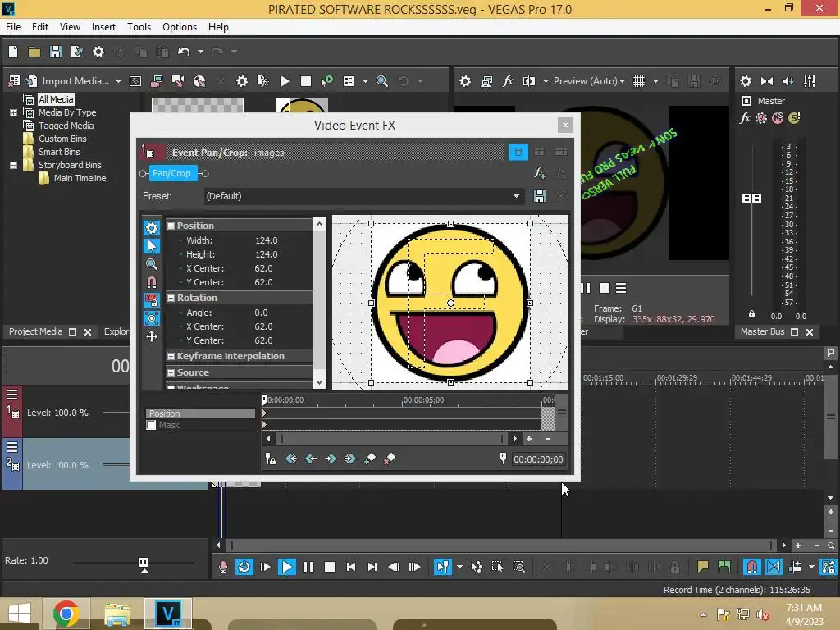Enable the Mask checkbox
This screenshot has width=840, height=630.
point(151,426)
